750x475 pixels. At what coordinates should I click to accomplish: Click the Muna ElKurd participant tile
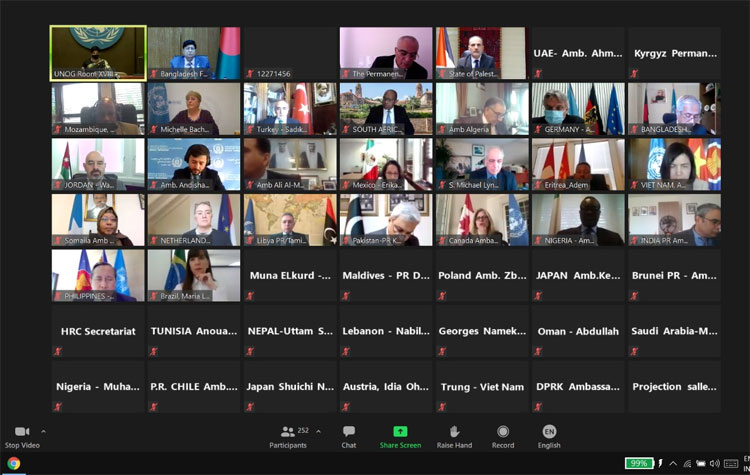pos(290,275)
